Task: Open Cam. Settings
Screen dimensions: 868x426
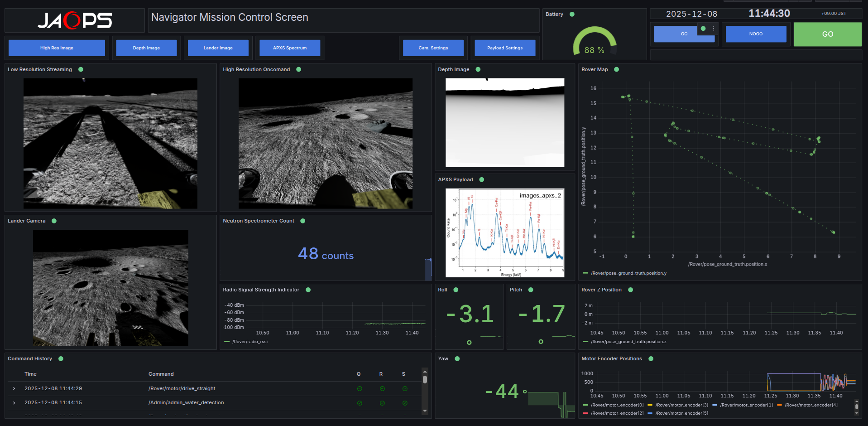Action: tap(433, 48)
